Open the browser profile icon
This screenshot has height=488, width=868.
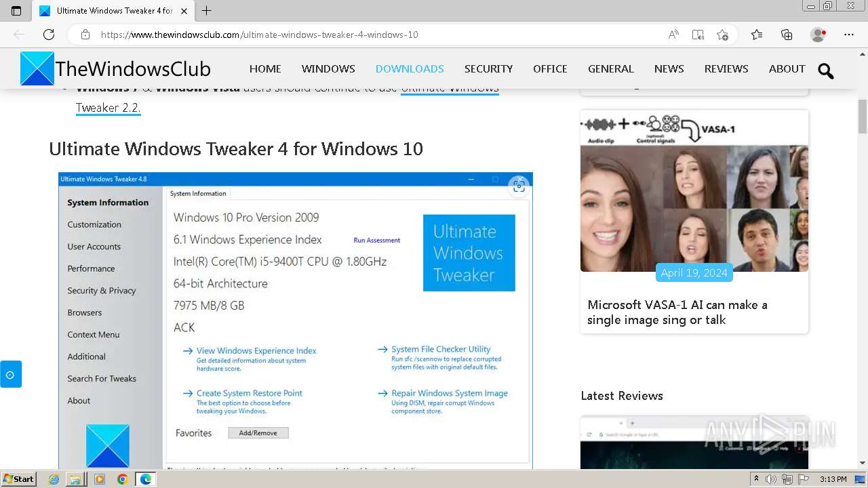818,35
